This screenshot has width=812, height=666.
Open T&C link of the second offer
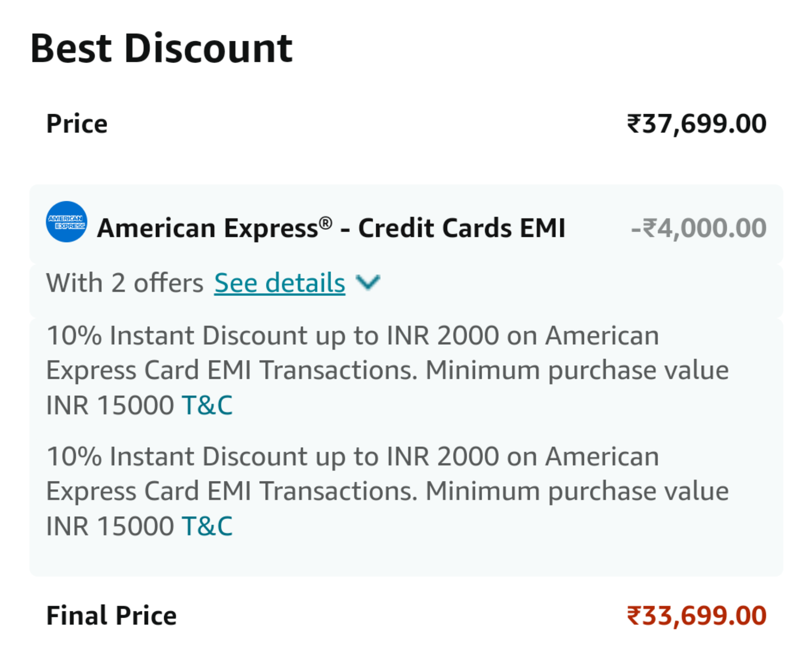pos(207,526)
